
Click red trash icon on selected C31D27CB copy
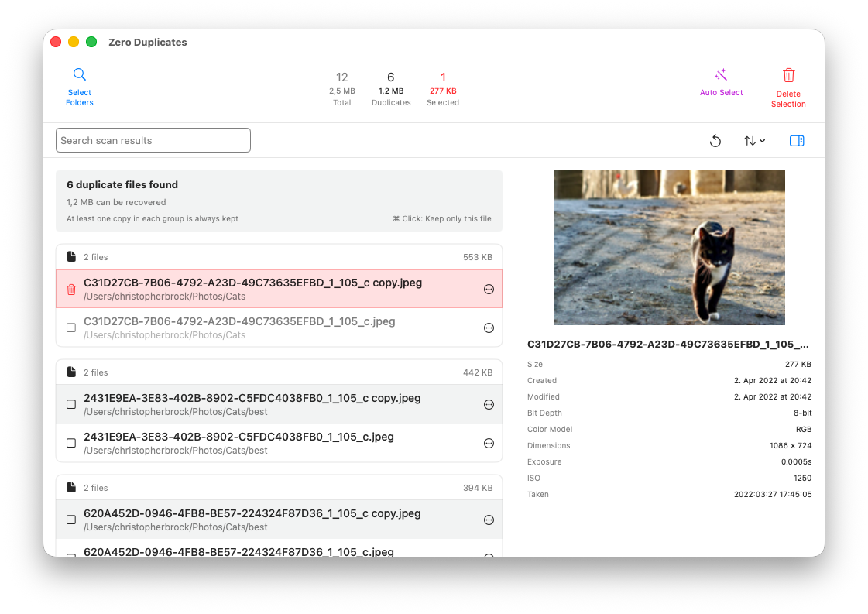(71, 290)
